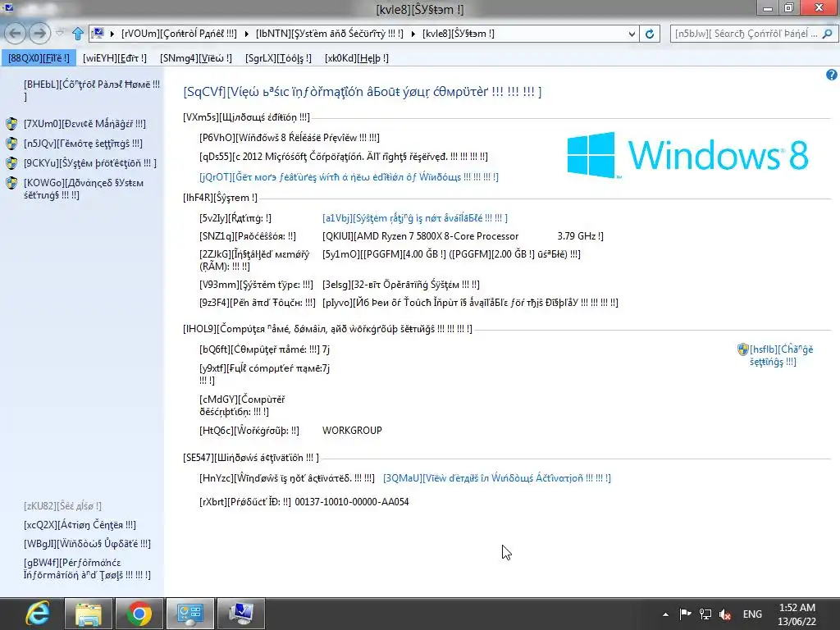Open Performance Information and Tools link
840x630 pixels.
(x=87, y=568)
